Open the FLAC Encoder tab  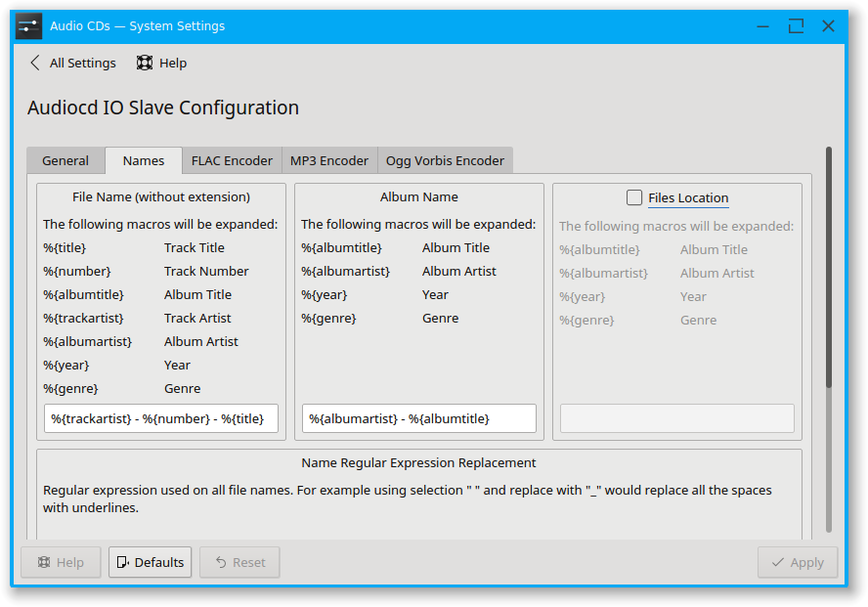pos(232,160)
